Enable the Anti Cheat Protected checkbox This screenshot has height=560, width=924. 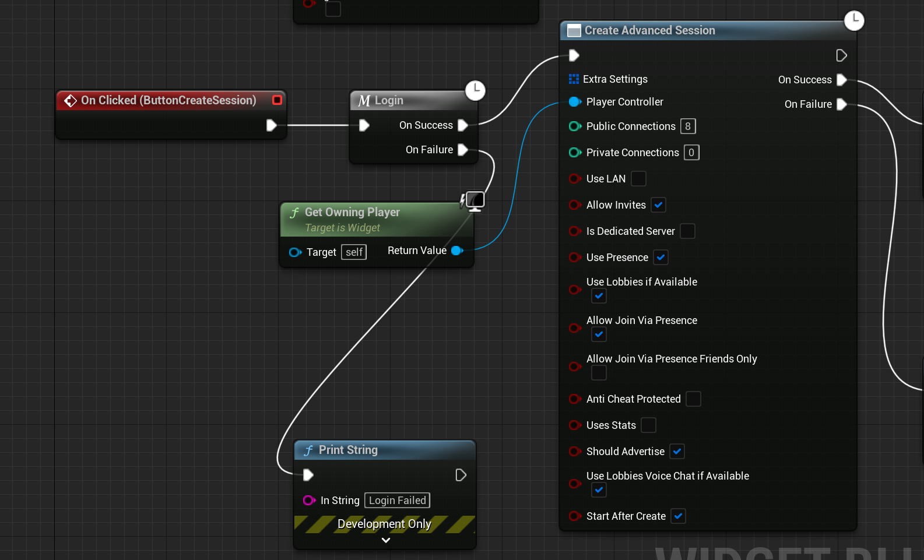coord(693,399)
